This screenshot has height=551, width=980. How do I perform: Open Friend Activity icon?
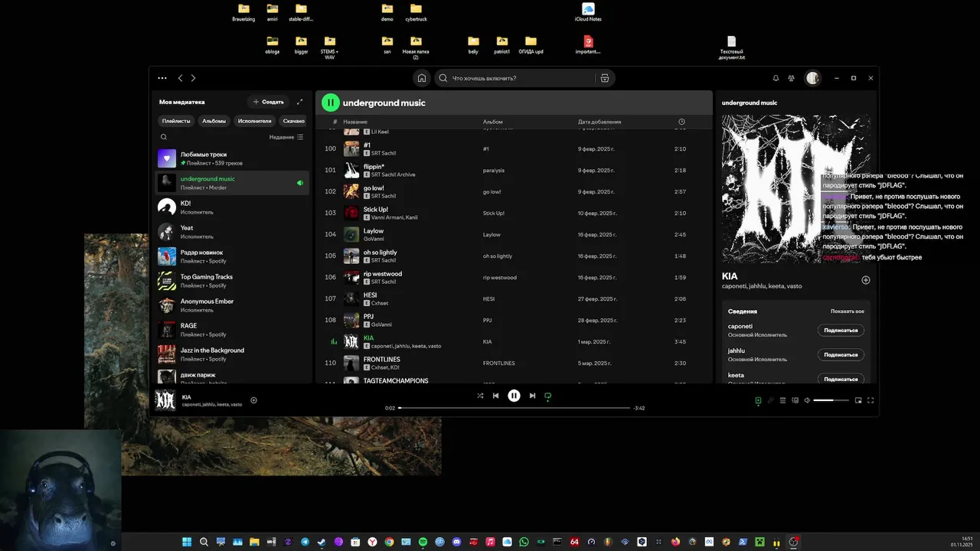(x=791, y=78)
